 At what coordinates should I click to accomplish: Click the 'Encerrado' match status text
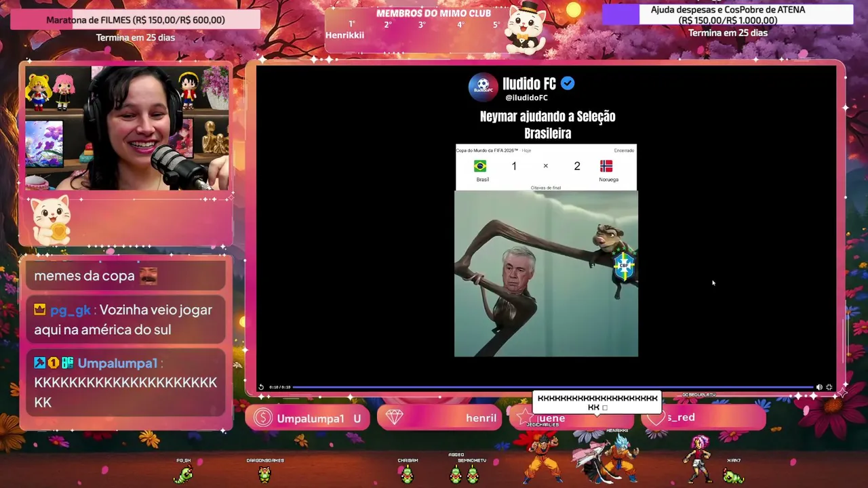[x=624, y=150]
